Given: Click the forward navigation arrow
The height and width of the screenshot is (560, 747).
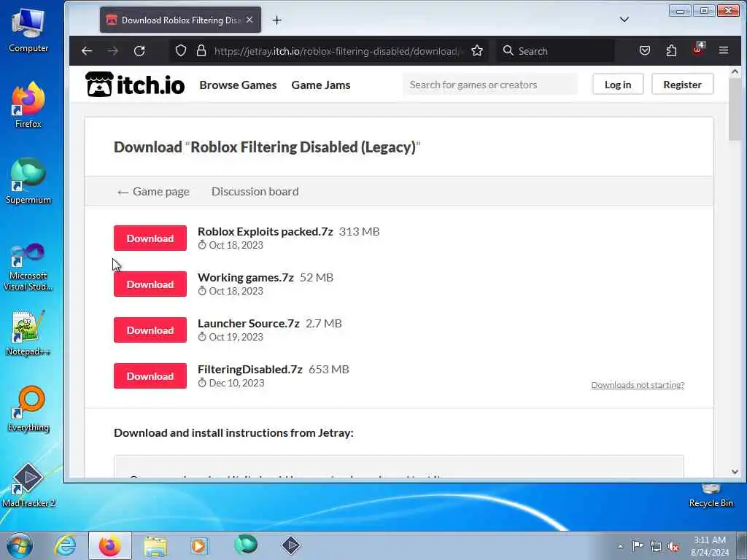Looking at the screenshot, I should coord(113,51).
